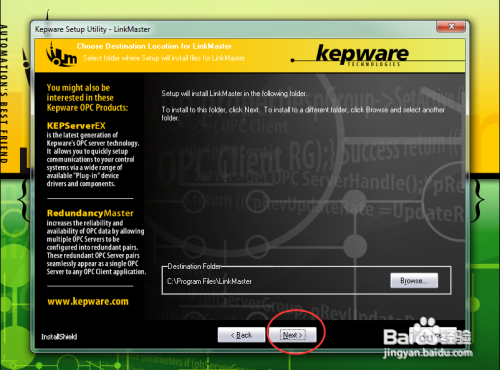Open the Browse folder dialog
500x370 pixels.
(x=414, y=281)
